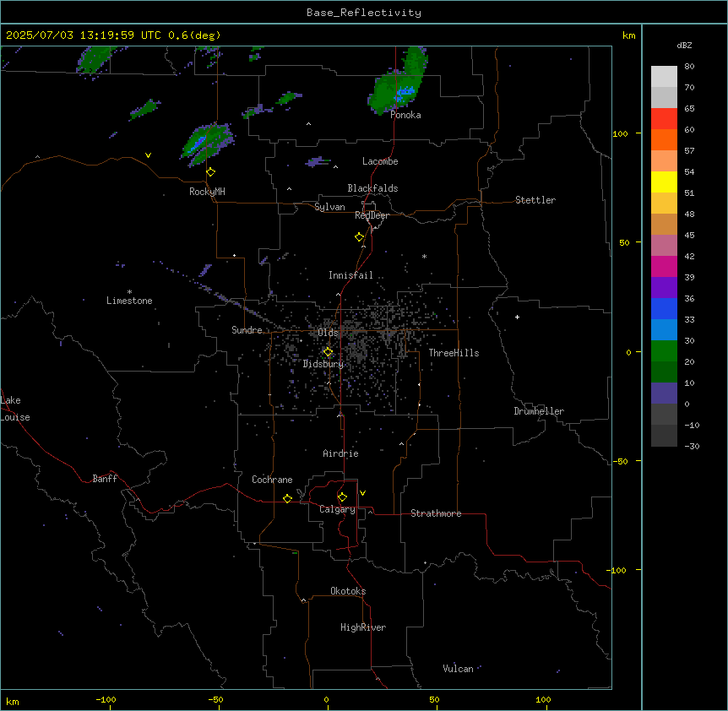Screen dimensions: 728x711
Task: Select the Drumheller label
Action: click(x=539, y=411)
